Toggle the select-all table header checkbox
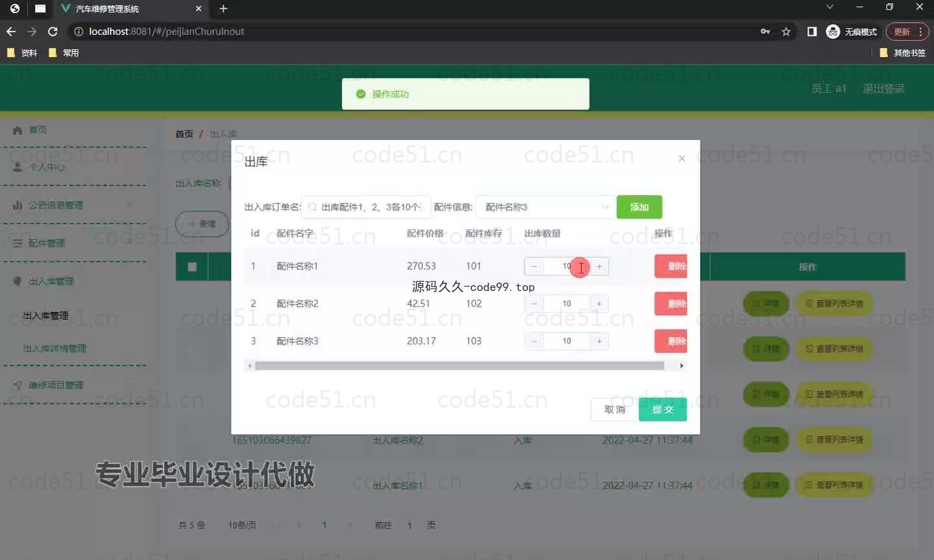The height and width of the screenshot is (560, 934). 192,266
